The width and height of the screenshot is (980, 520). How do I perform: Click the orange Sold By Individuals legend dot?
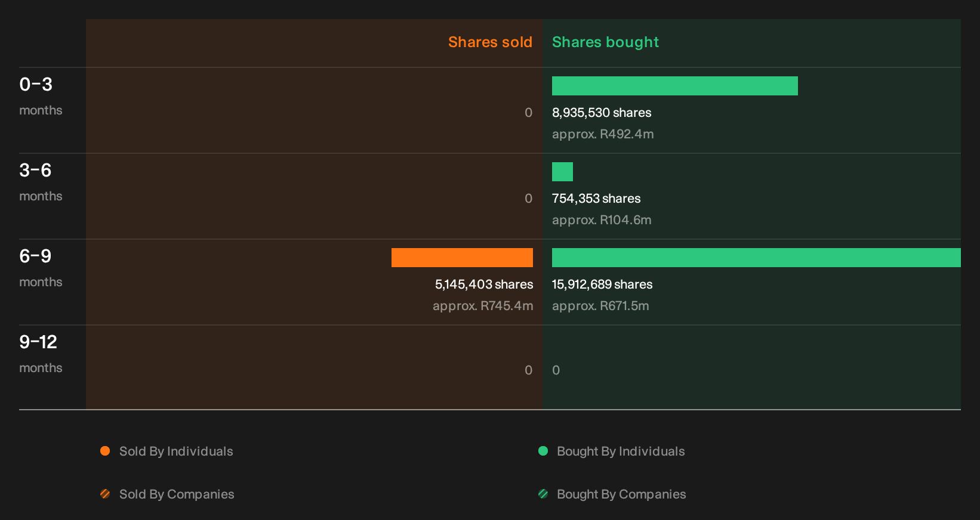pyautogui.click(x=105, y=451)
